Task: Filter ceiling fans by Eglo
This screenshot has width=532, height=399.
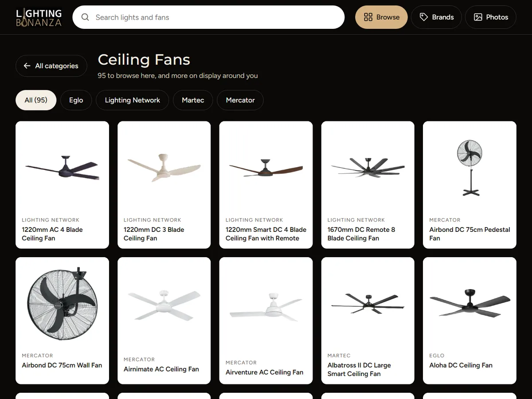Action: (76, 100)
